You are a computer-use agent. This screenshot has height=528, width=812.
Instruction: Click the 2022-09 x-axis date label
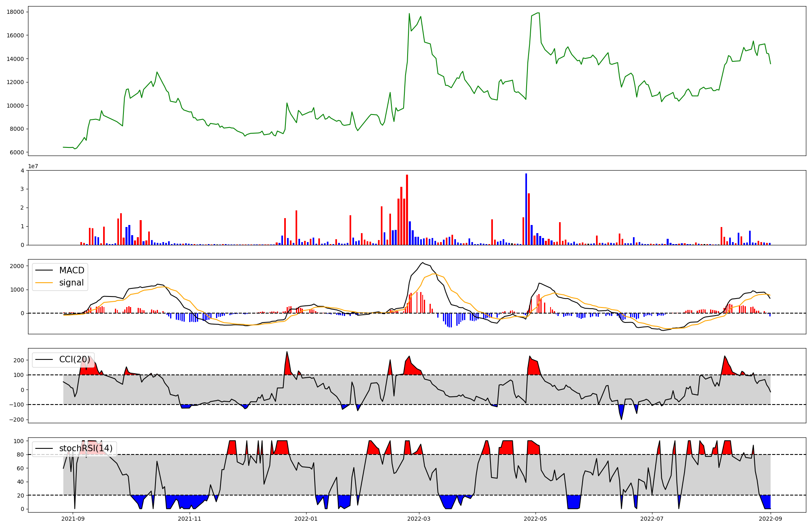tap(770, 519)
